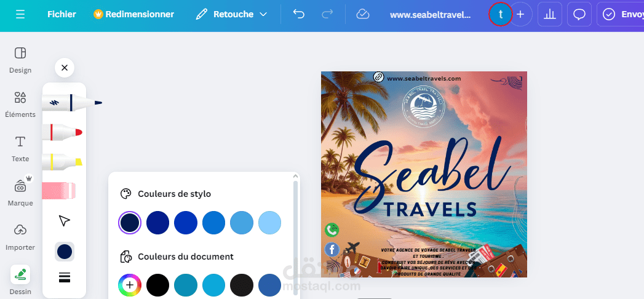The image size is (644, 299).
Task: Open the pen color picker swatch
Action: point(65,252)
